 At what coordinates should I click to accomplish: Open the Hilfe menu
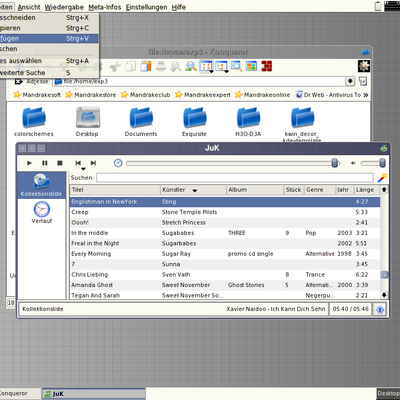coord(179,7)
